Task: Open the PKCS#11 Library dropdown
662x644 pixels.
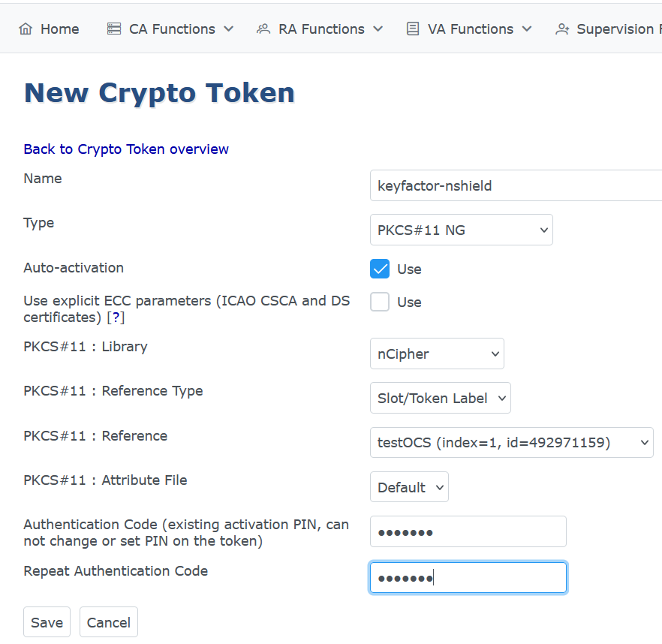Action: tap(436, 353)
